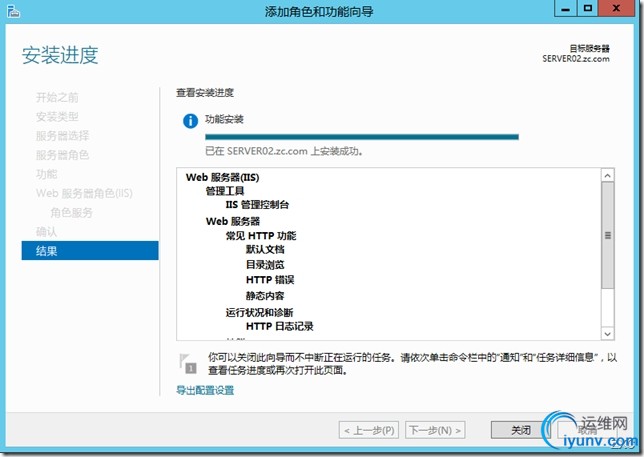Open the 导出配置设置 link
The width and height of the screenshot is (644, 457).
[205, 390]
